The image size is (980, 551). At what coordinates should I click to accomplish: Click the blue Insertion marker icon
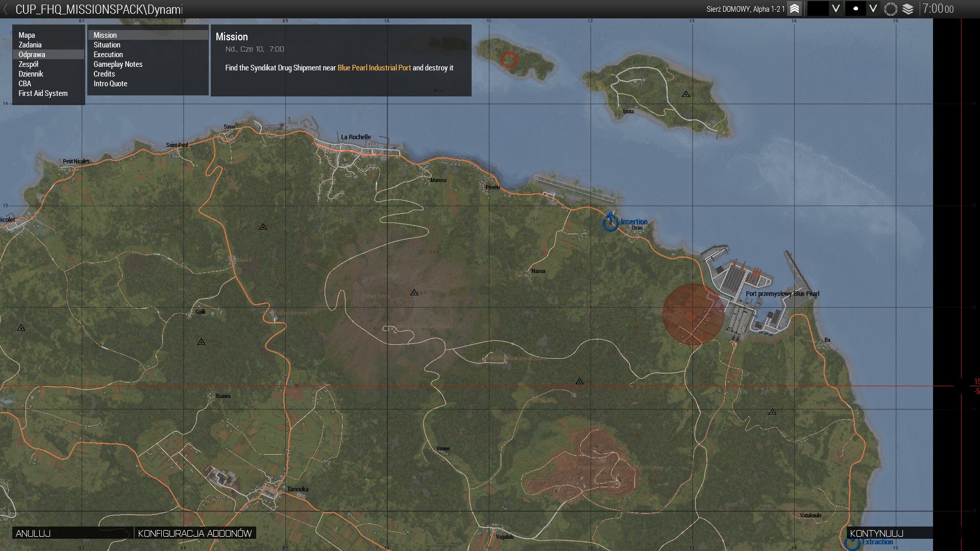pyautogui.click(x=610, y=222)
